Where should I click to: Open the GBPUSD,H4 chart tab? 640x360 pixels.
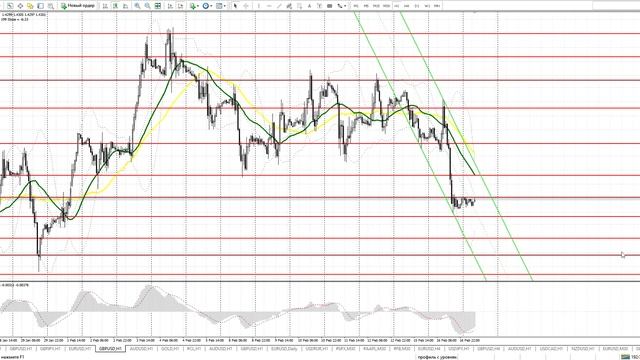[x=489, y=349]
